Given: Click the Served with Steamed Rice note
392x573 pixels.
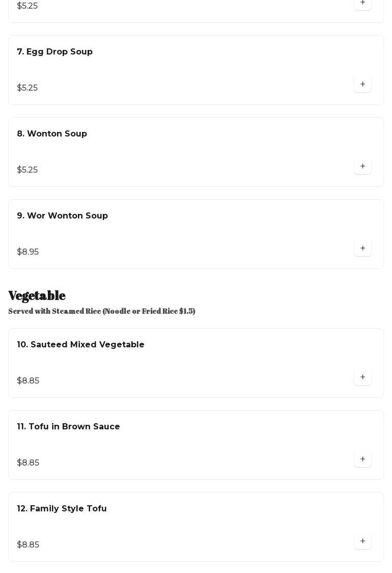Looking at the screenshot, I should pyautogui.click(x=102, y=311).
